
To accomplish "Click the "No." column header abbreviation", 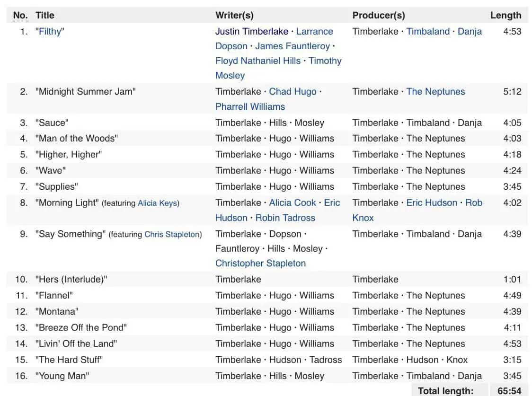I will 20,16.
